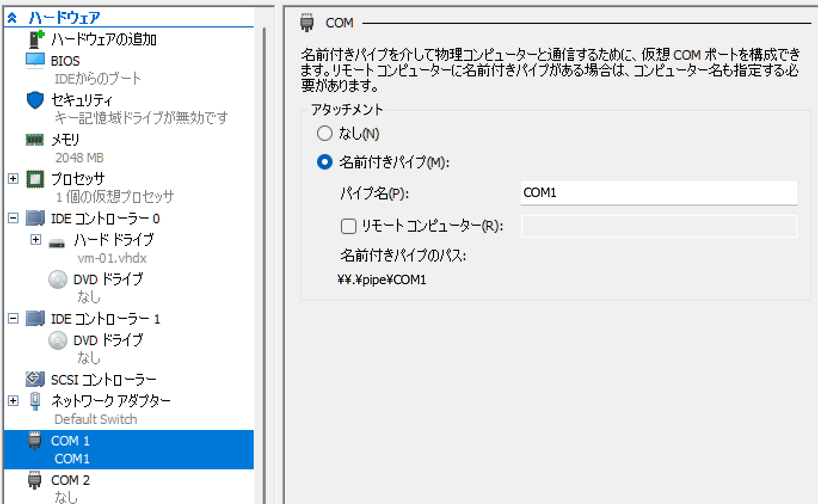Click the SCSI コントローラー icon

[36, 379]
